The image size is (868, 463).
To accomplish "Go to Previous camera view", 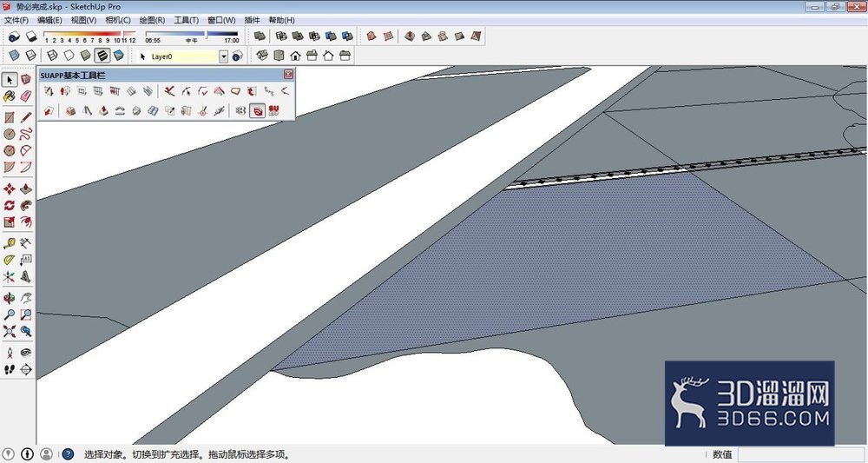I will pos(26,331).
